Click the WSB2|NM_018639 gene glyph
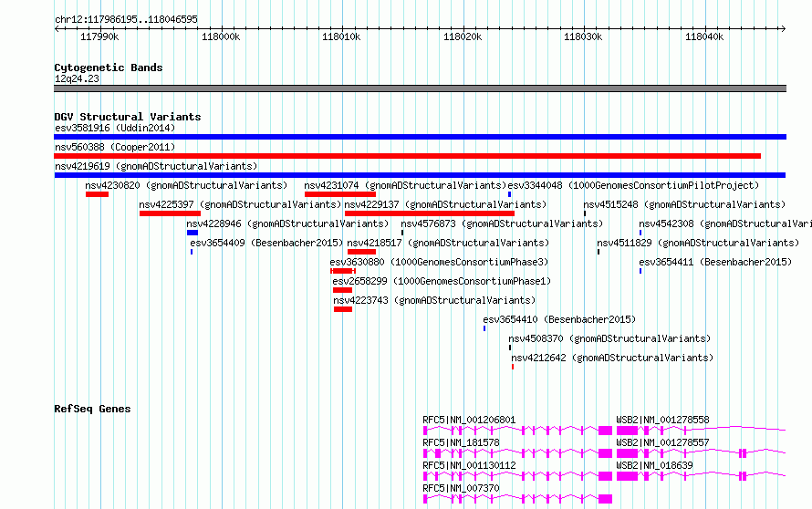This screenshot has width=812, height=509. point(701,476)
